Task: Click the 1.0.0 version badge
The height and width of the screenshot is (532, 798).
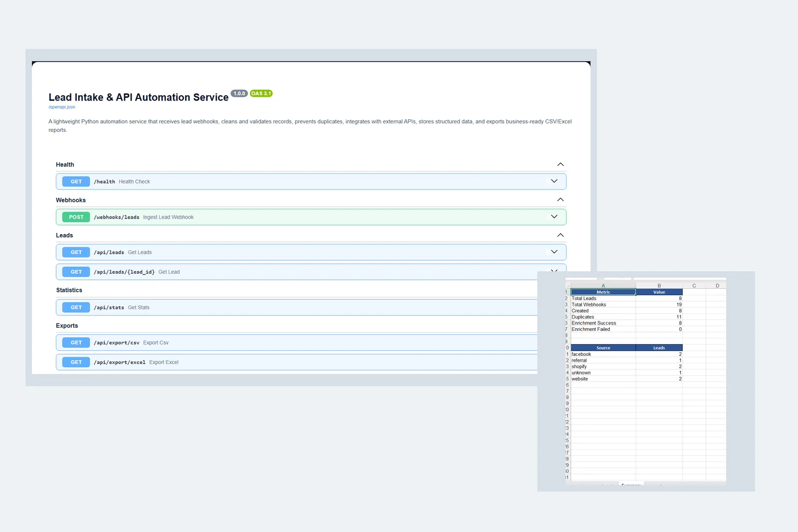Action: [239, 93]
